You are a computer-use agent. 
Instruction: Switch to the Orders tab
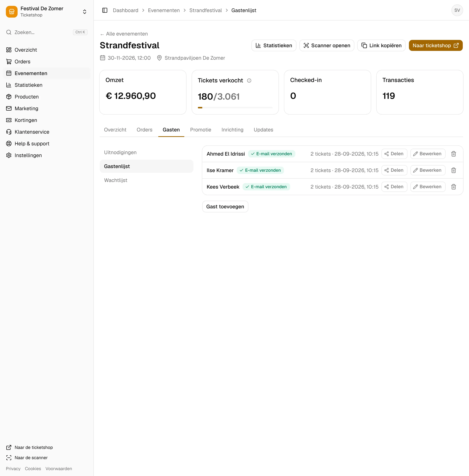[144, 130]
